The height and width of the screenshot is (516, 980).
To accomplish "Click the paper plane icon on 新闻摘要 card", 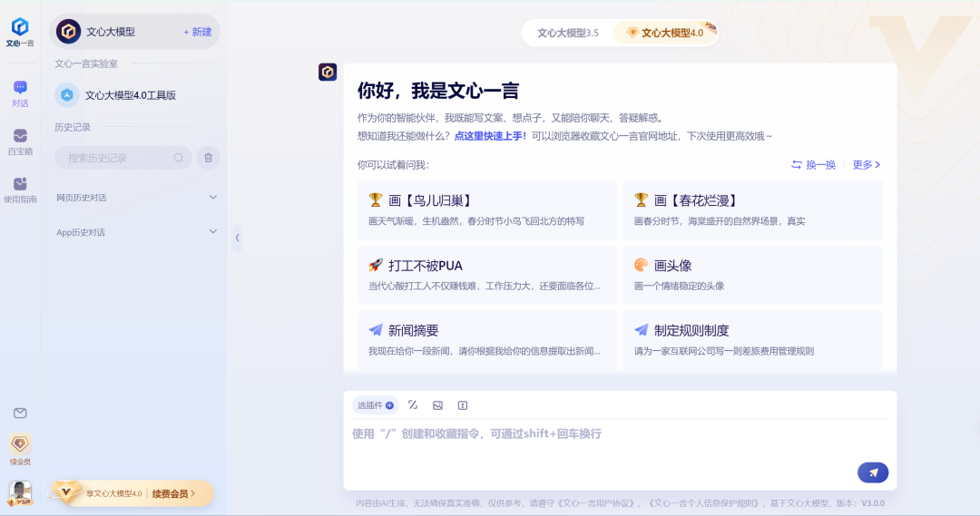I will (375, 330).
